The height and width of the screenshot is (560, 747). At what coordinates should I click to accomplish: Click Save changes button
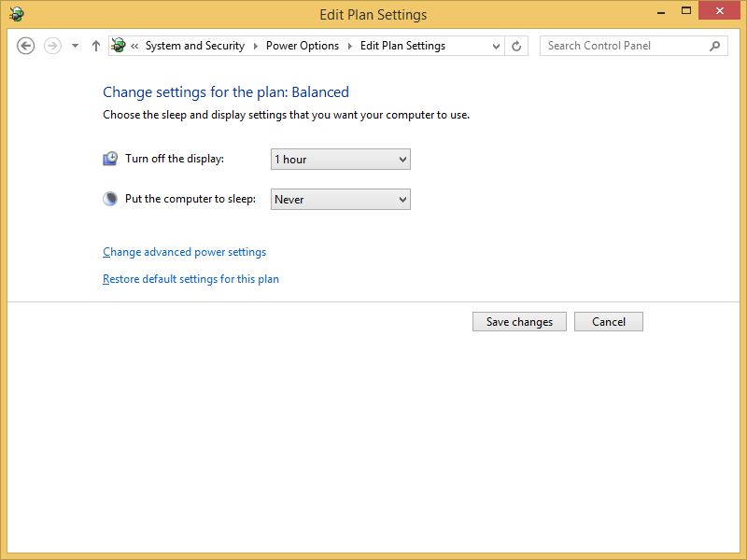(519, 321)
